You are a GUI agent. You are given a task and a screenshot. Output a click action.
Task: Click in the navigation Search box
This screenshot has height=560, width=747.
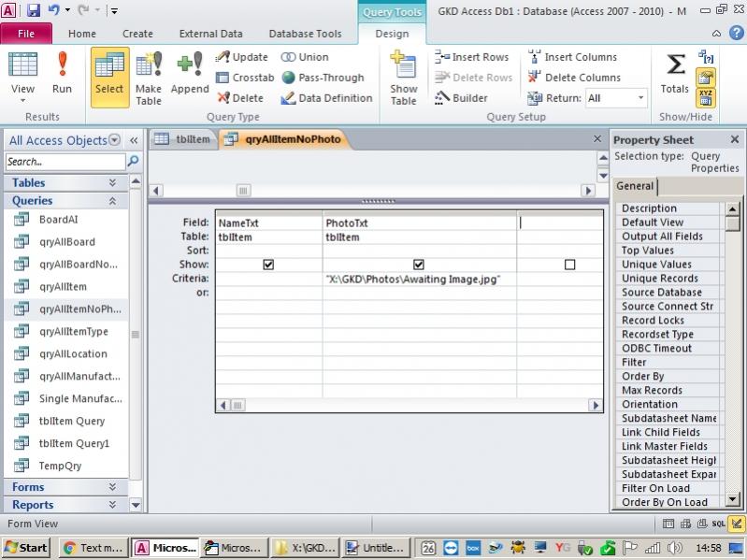click(65, 162)
